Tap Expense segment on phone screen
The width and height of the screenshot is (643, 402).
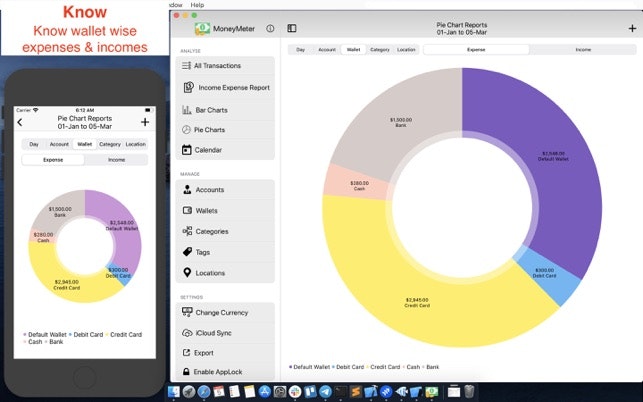pyautogui.click(x=53, y=160)
